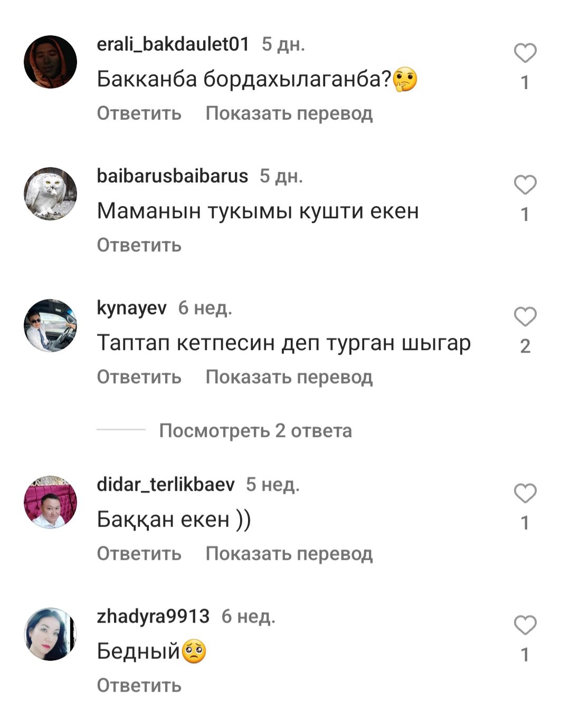Open didar_terlikbaev's profile avatar
The height and width of the screenshot is (728, 570).
pos(51,502)
